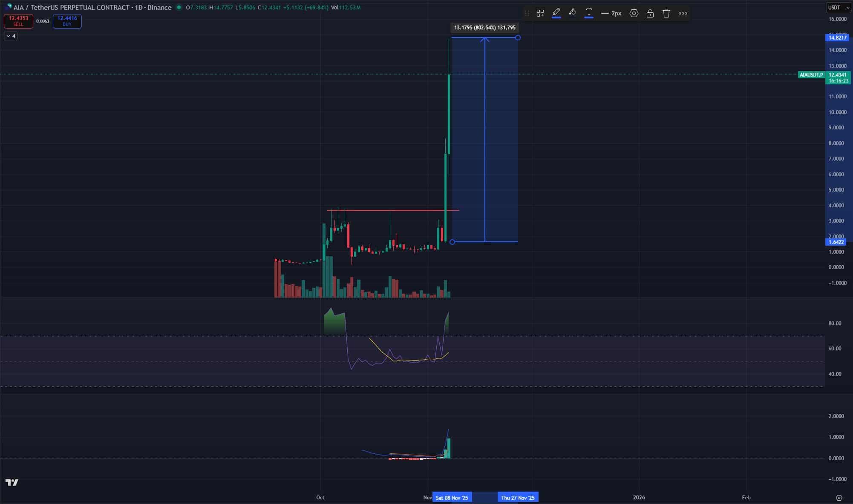Click the line color pencil tool
This screenshot has height=504, width=853.
tap(556, 13)
